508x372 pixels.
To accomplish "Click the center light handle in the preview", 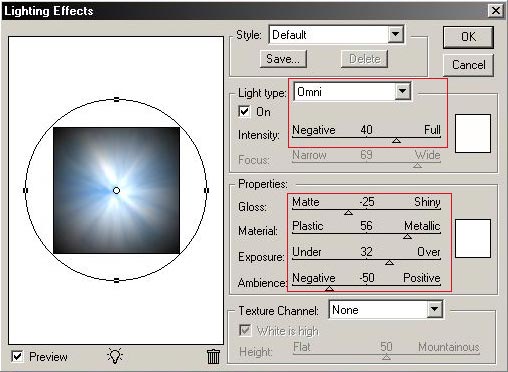I will (x=116, y=191).
